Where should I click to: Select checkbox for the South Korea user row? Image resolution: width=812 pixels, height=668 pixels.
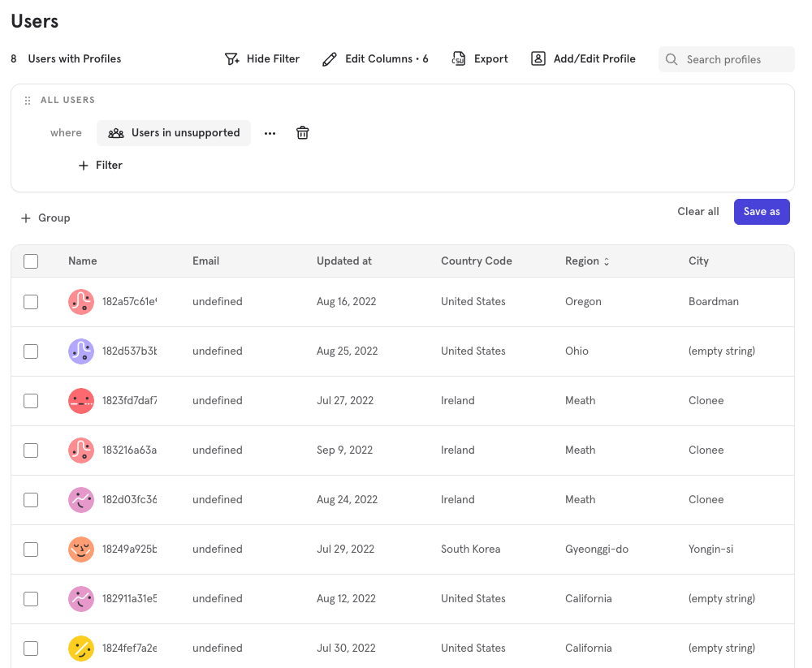click(x=31, y=549)
